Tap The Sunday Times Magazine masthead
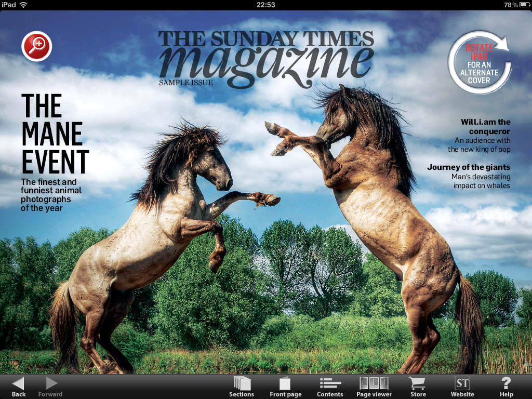Viewport: 532px width, 399px height. 265,57
